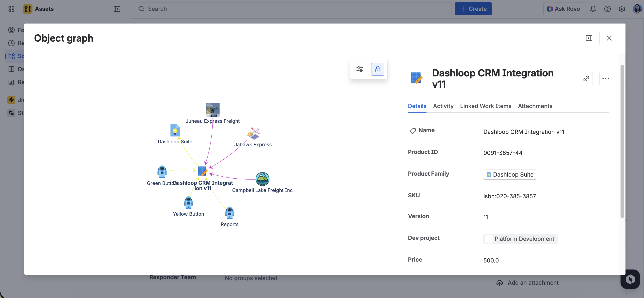Select the Dashloop Suite graph node

click(175, 130)
